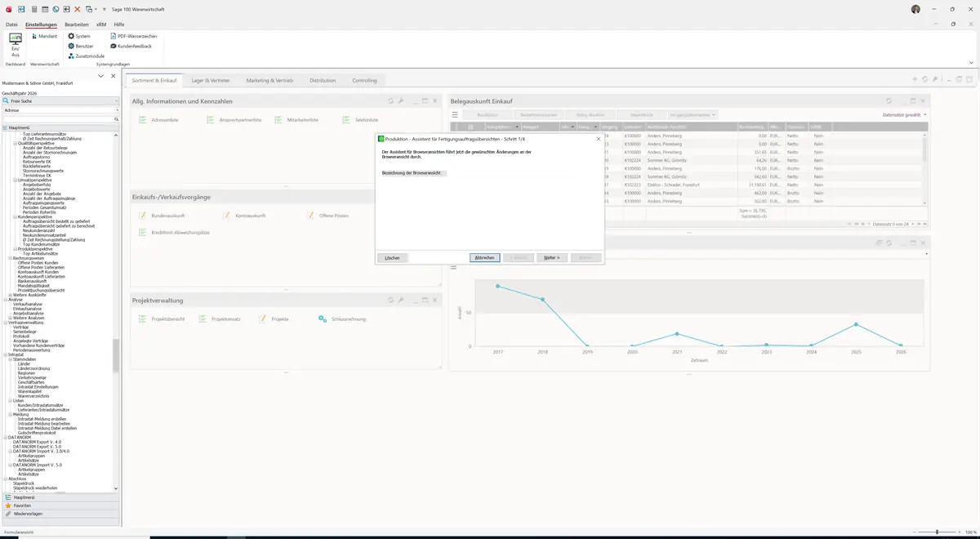The image size is (980, 539).
Task: Open the Hilfe menu
Action: [x=119, y=24]
